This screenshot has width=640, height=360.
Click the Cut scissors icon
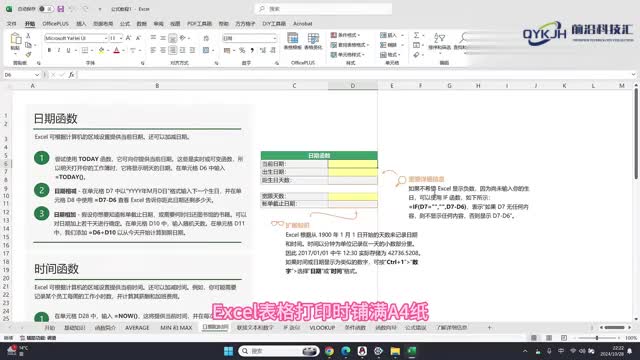point(28,36)
